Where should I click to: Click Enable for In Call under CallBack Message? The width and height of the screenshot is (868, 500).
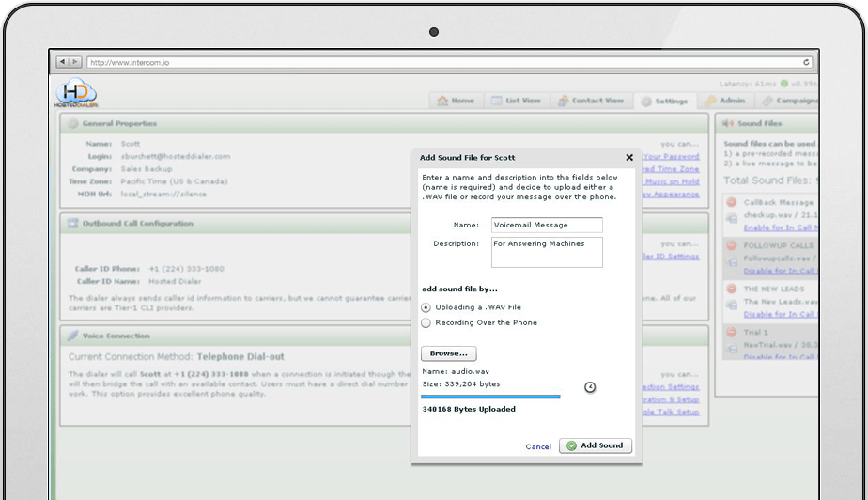tap(781, 227)
